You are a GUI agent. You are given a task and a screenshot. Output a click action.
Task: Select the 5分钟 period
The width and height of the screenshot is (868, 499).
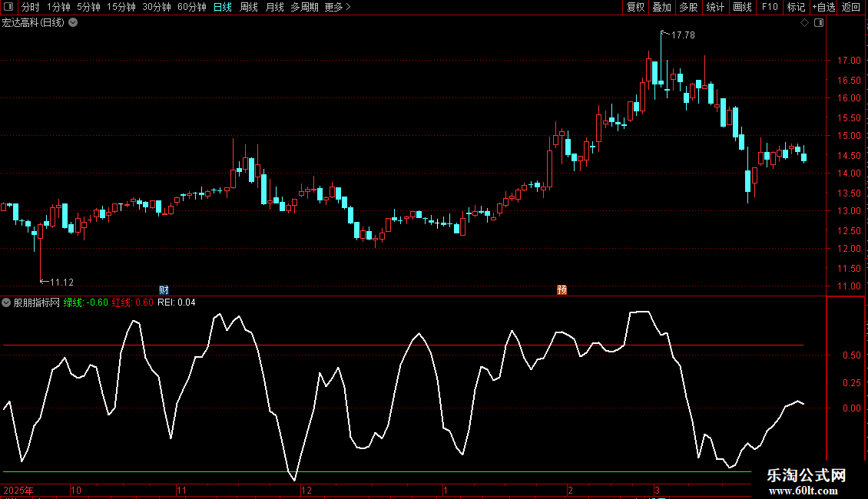88,7
